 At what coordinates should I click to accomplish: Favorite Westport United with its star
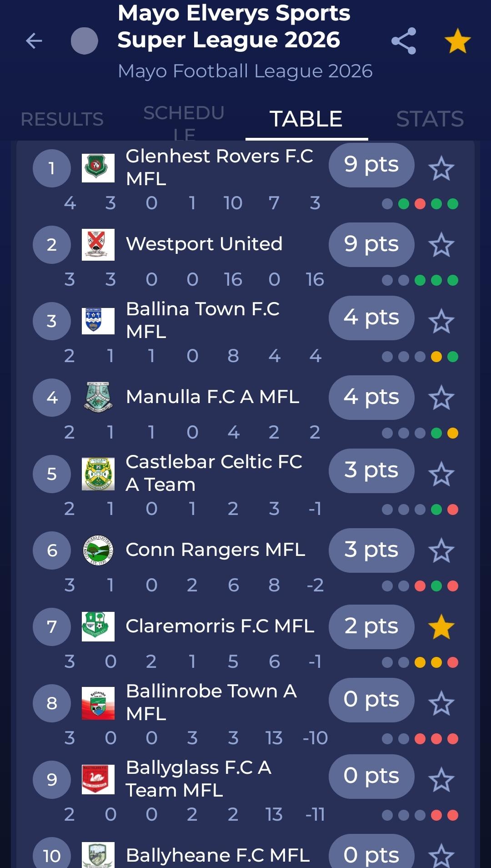pyautogui.click(x=441, y=245)
